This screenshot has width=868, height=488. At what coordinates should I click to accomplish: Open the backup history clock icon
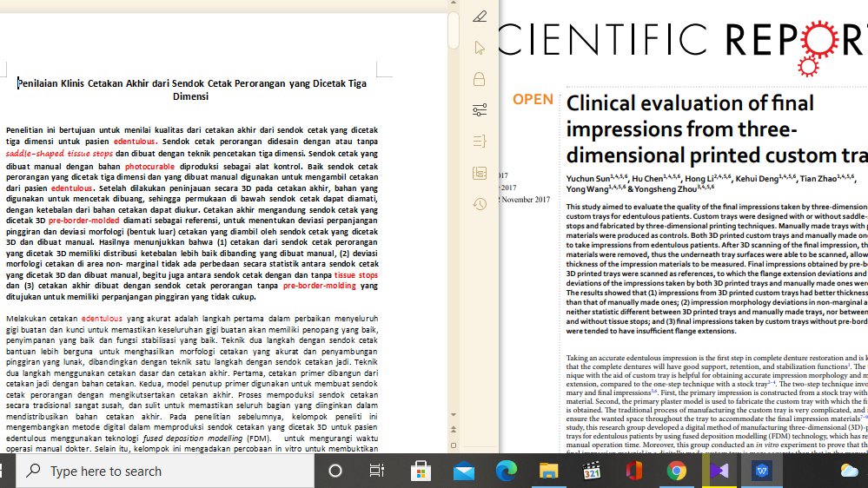480,204
